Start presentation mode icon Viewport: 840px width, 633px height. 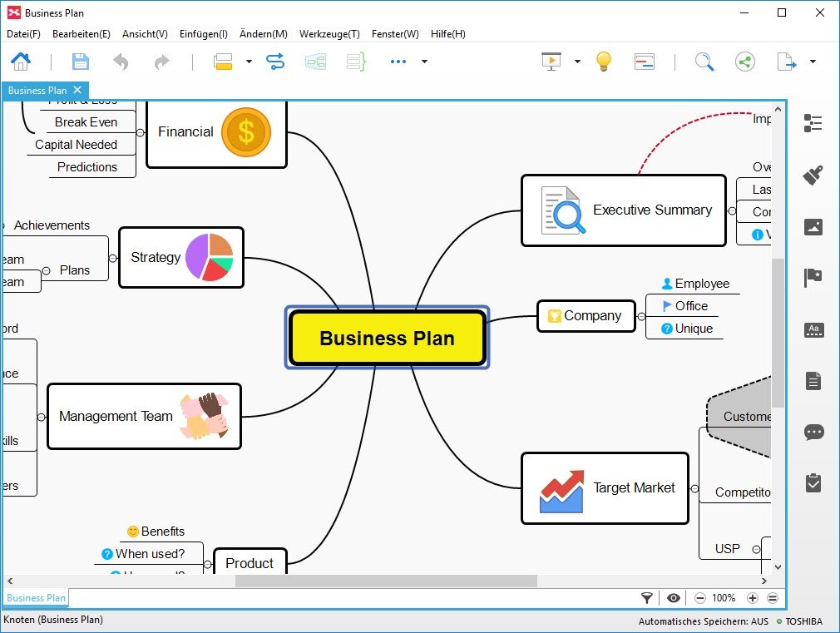(x=551, y=62)
